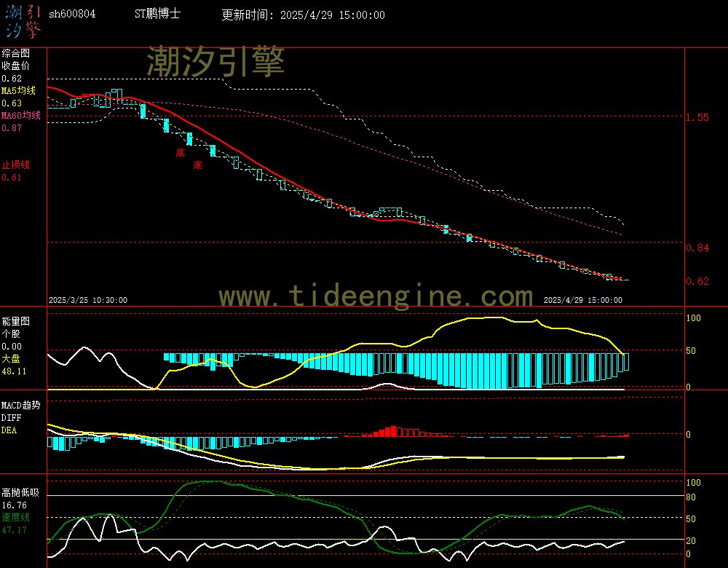Screen dimensions: 728x568
Task: Click the 潮汐引擎 logo in the header
Action: tap(23, 22)
